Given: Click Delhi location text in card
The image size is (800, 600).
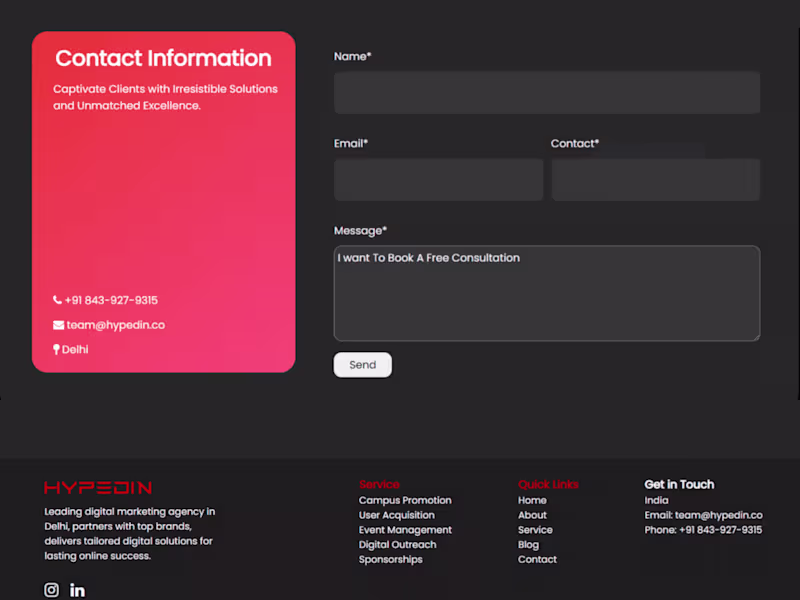Looking at the screenshot, I should (75, 349).
